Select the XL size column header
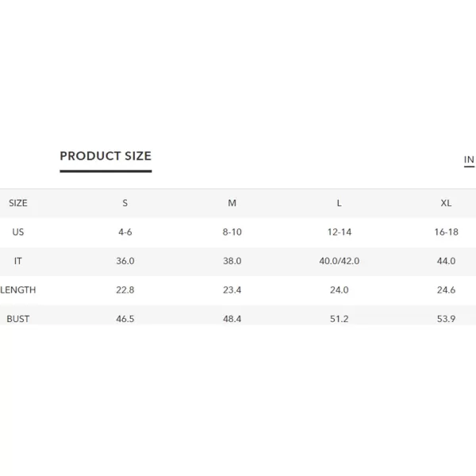The height and width of the screenshot is (476, 476). (x=446, y=203)
